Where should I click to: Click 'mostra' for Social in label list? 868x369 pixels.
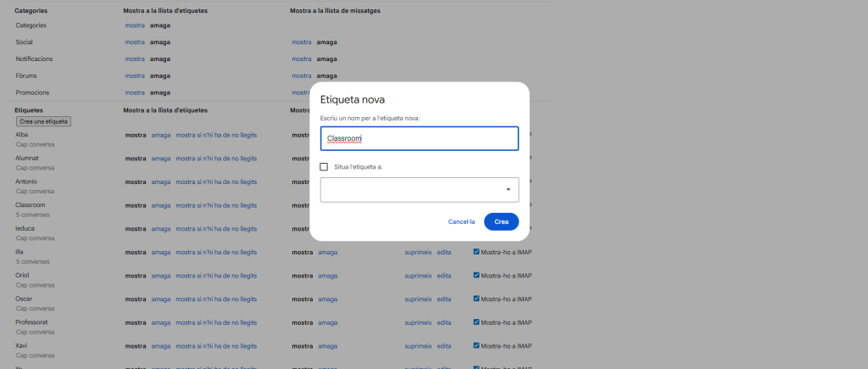point(135,42)
